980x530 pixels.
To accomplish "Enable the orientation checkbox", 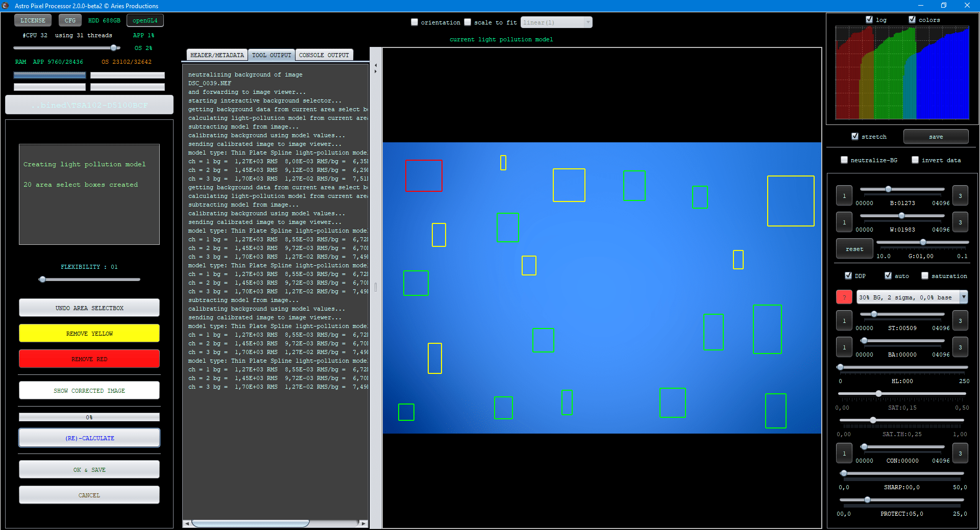I will tap(414, 22).
